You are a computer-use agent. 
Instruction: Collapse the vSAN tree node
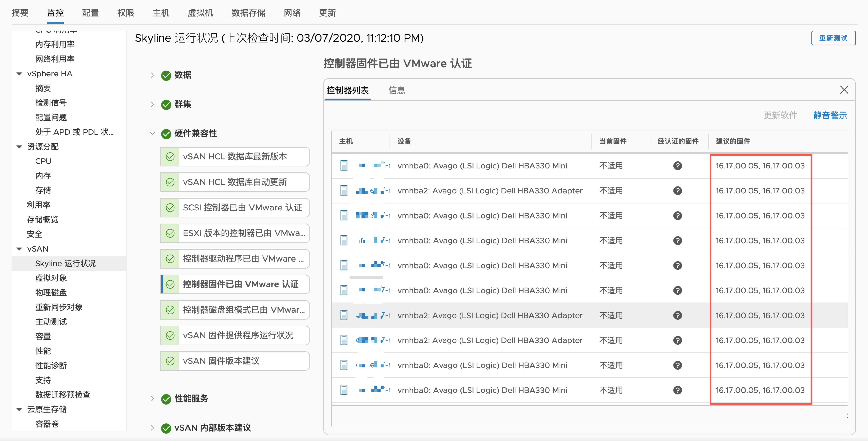(19, 249)
